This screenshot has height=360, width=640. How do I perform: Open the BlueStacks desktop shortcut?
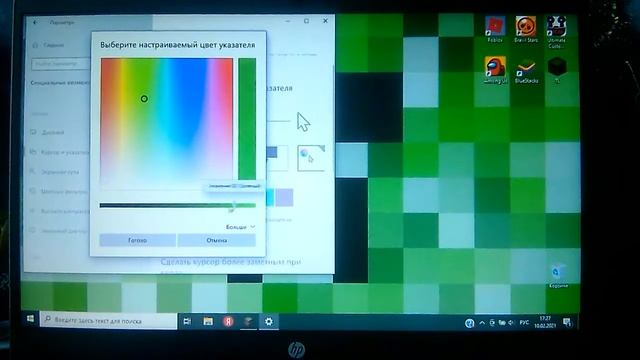(x=526, y=71)
